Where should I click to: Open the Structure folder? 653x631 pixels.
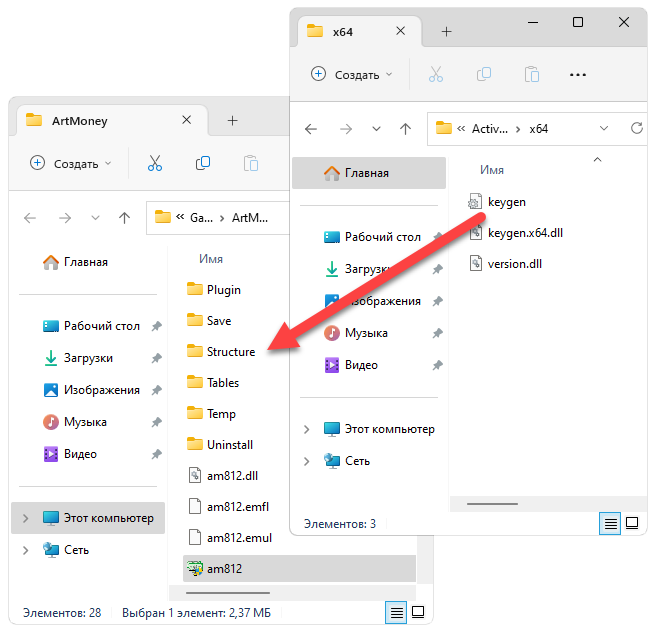click(x=221, y=352)
